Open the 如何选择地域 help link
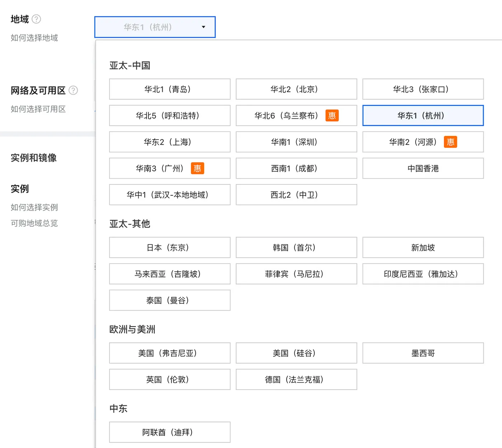 tap(33, 38)
